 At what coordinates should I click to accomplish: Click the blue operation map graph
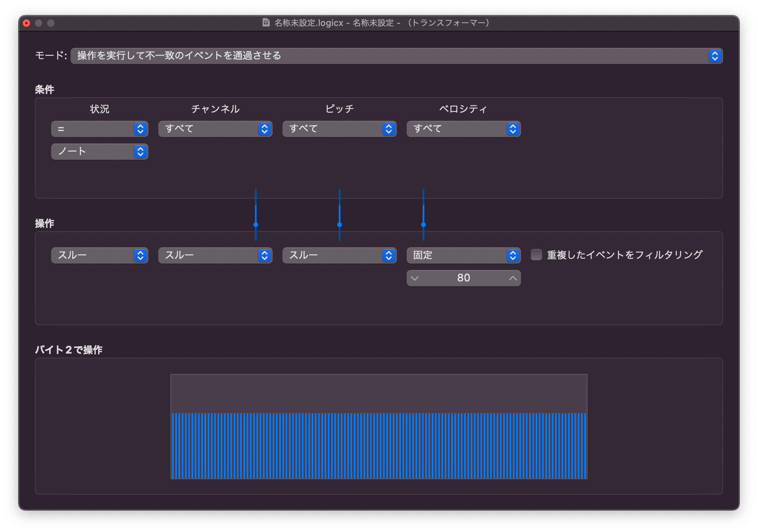click(379, 445)
